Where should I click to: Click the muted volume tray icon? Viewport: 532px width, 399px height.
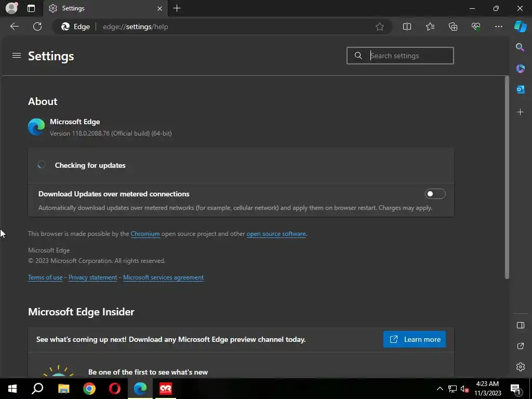464,389
